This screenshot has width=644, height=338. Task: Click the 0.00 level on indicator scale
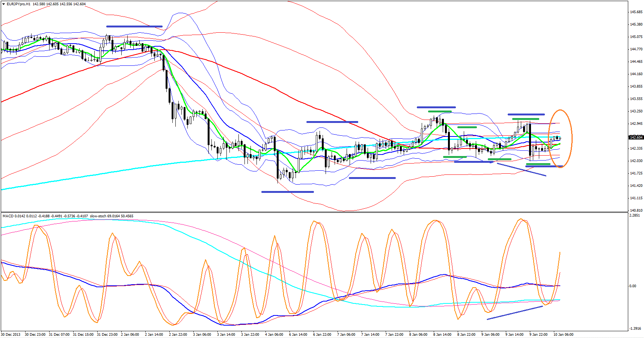(x=633, y=286)
